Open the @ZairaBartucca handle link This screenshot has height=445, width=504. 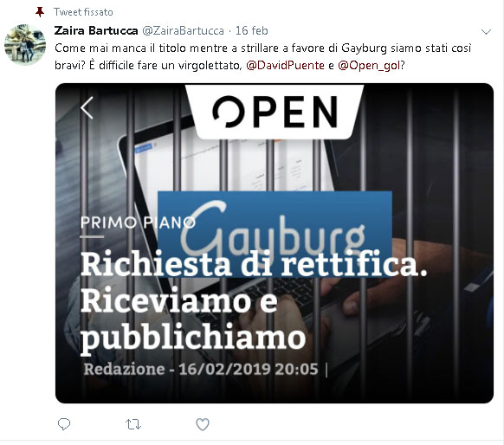[183, 30]
